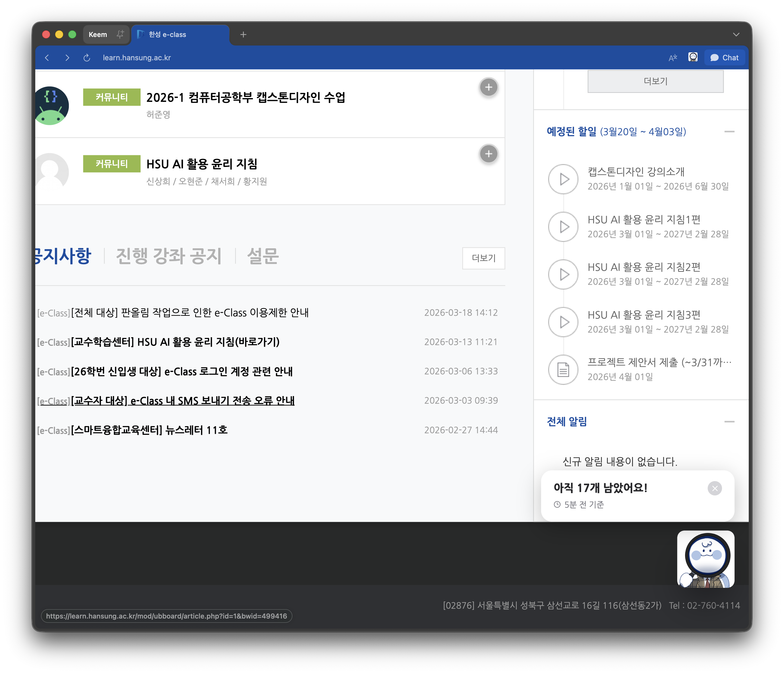784x674 pixels.
Task: Add the HSU AI 활용 윤리 지침 community
Action: point(488,154)
